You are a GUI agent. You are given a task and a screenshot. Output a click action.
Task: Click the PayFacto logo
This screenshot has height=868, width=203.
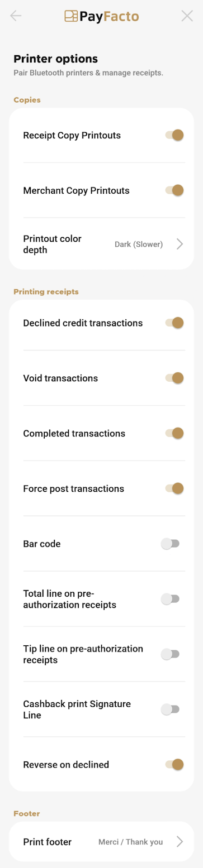tap(102, 16)
